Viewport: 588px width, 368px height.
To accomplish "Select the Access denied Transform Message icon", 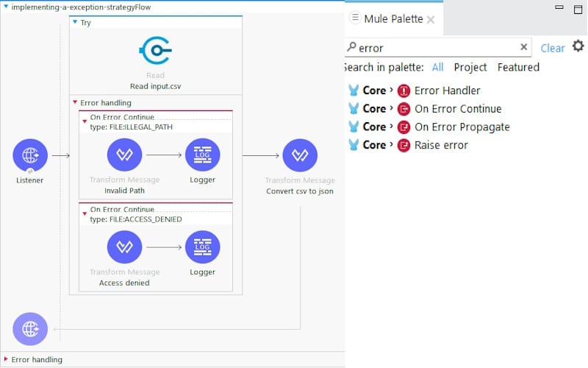I will (x=124, y=248).
